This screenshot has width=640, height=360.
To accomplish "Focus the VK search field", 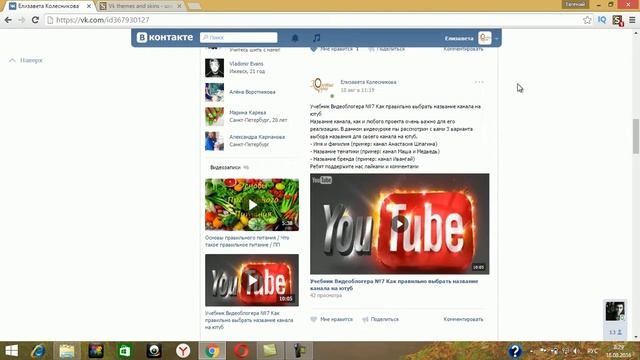I will coord(239,37).
